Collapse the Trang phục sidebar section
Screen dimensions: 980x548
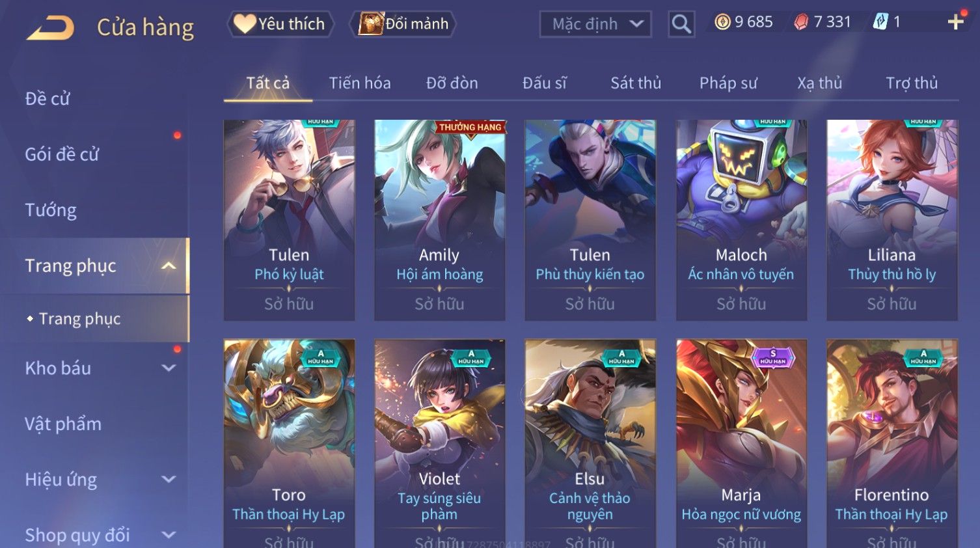coord(169,266)
